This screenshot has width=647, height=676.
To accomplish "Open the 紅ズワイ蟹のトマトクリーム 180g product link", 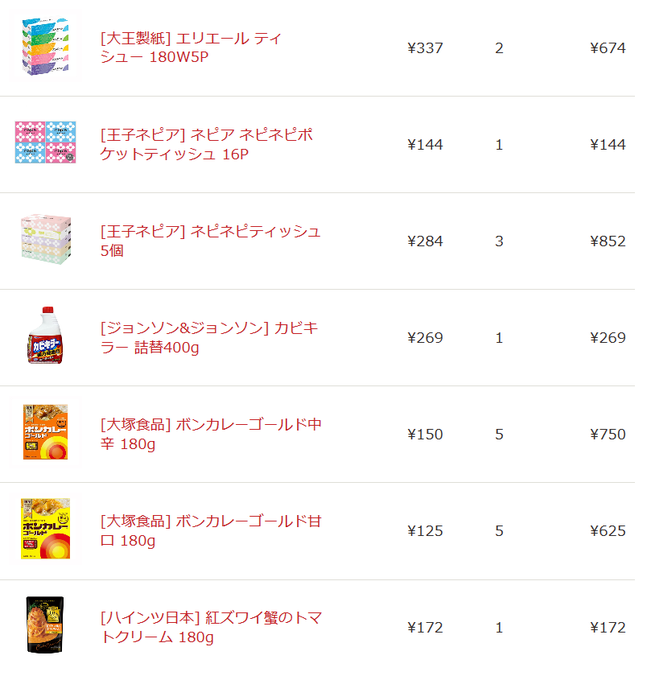I will click(x=211, y=627).
